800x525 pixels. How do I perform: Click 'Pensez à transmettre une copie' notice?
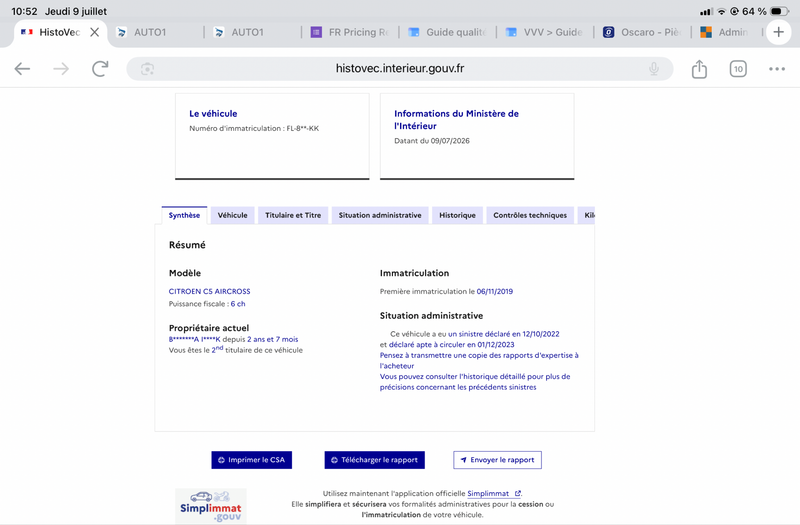pos(479,361)
